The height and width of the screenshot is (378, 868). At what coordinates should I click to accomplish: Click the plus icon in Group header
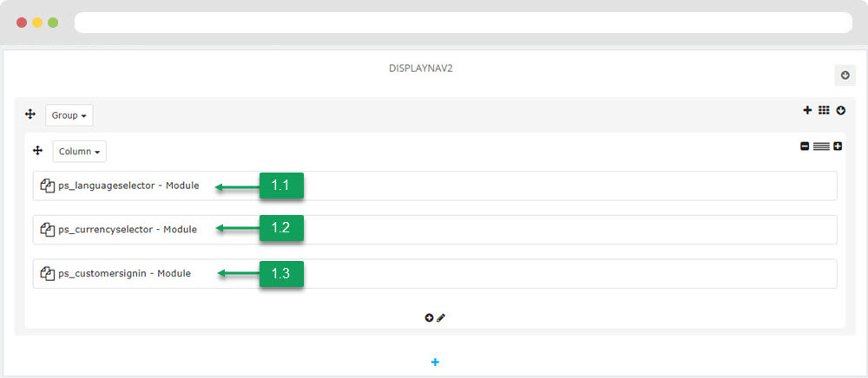coord(807,110)
